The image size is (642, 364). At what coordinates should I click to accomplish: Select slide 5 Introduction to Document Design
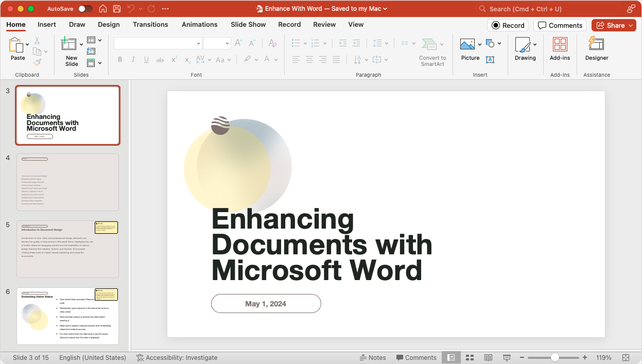[68, 249]
